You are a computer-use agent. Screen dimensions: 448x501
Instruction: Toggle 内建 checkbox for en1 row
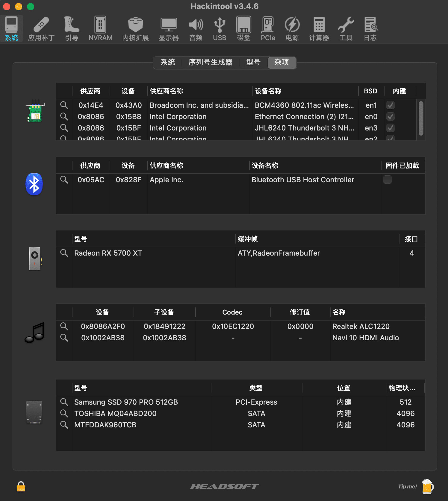(391, 105)
